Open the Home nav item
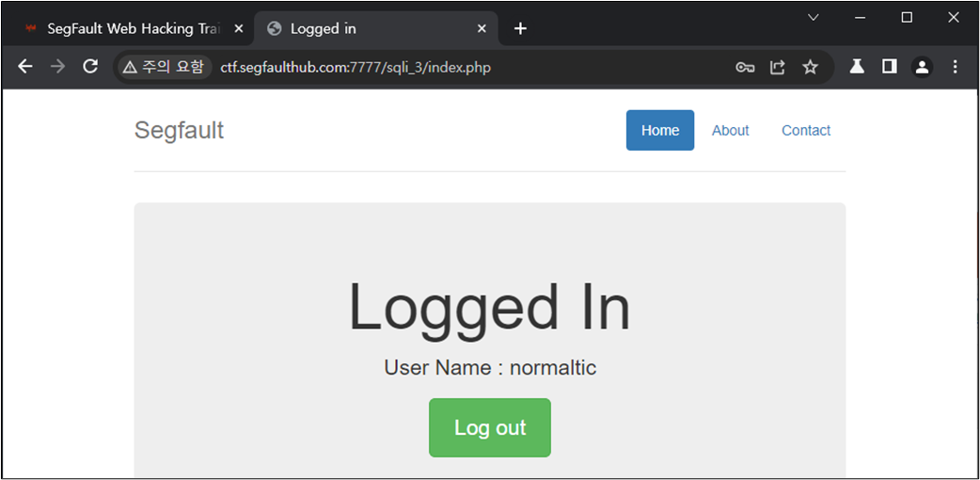Viewport: 980px width, 480px height. pyautogui.click(x=660, y=130)
